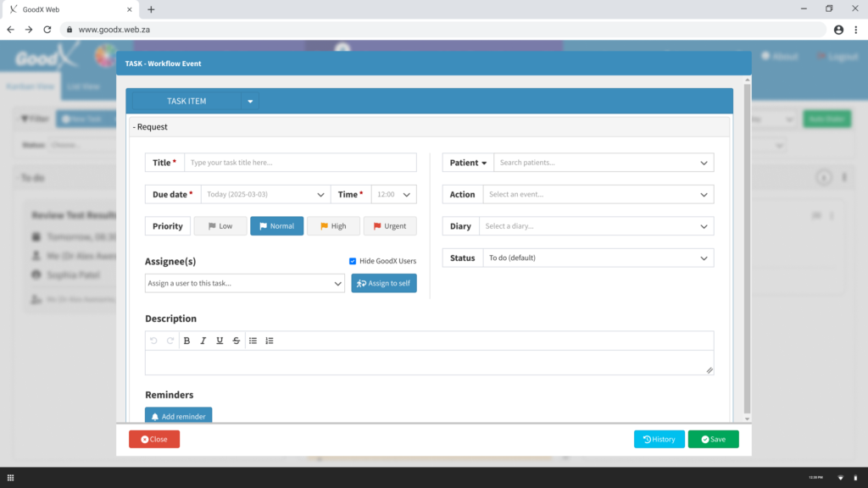Set priority to Urgent
868x488 pixels.
point(390,226)
